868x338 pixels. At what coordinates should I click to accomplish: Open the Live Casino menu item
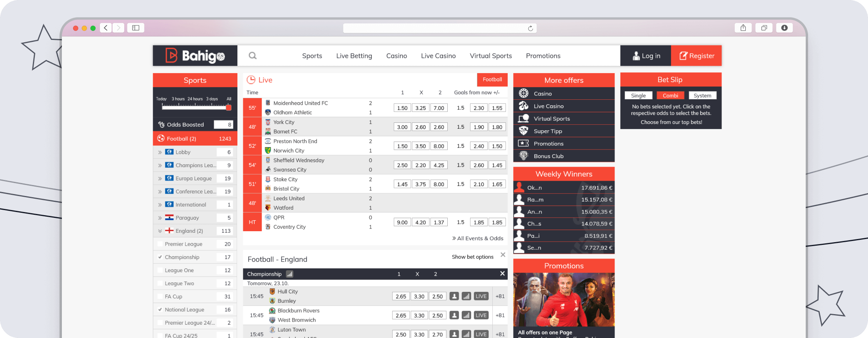pos(438,56)
